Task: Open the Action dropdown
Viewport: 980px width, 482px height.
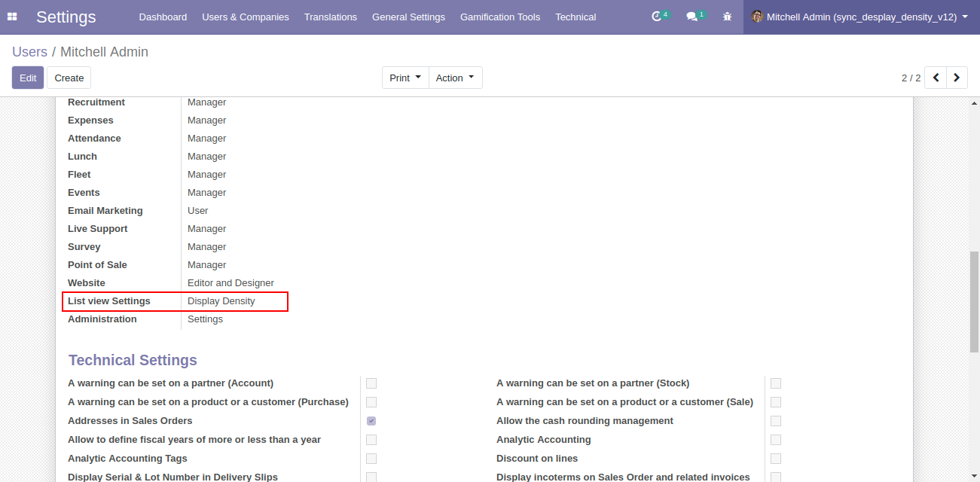Action: pos(455,78)
